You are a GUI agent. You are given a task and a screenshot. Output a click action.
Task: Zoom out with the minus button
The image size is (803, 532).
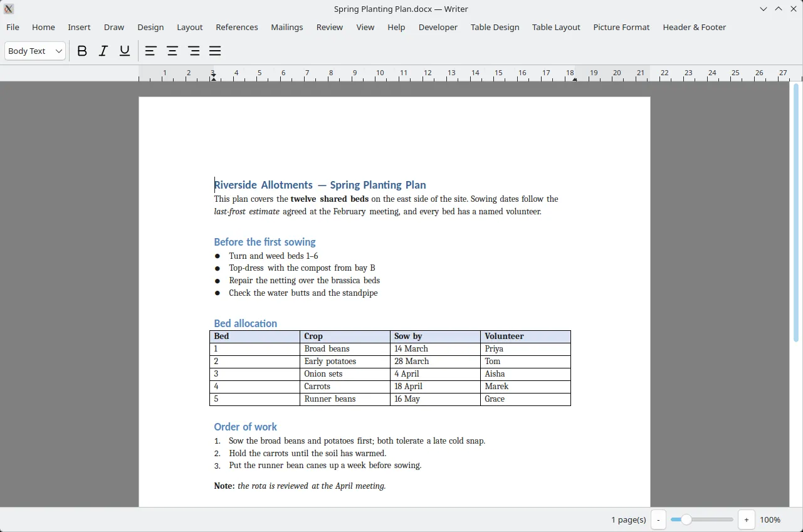658,519
